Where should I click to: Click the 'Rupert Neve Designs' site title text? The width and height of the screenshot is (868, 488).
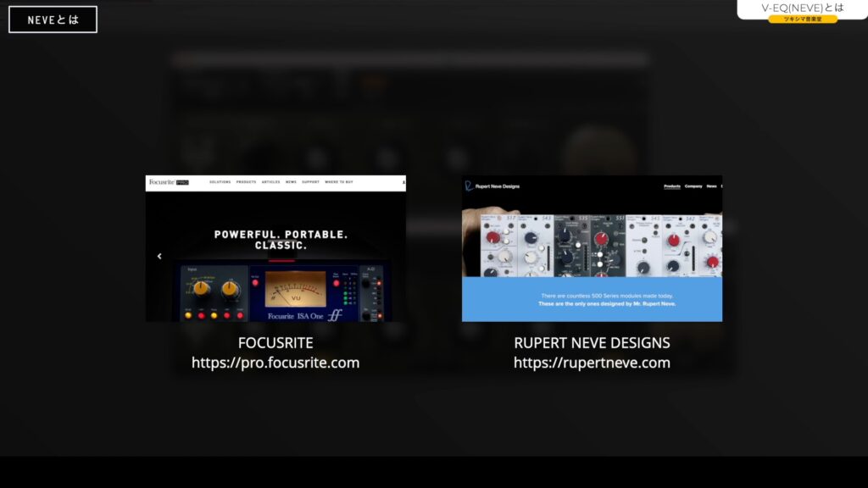coord(497,186)
